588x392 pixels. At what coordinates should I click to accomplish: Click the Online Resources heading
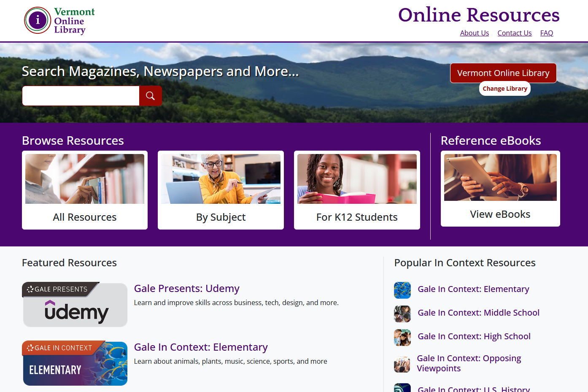tap(479, 15)
